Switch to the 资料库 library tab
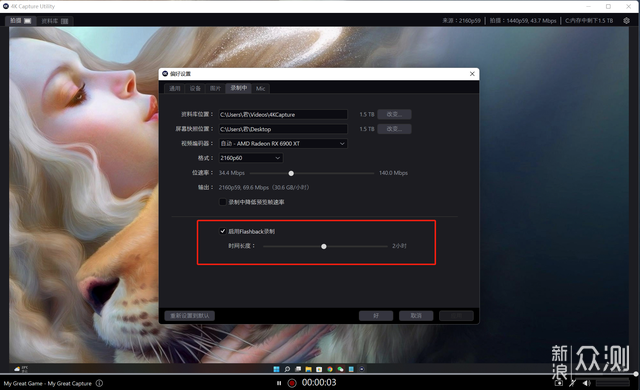 click(x=55, y=21)
